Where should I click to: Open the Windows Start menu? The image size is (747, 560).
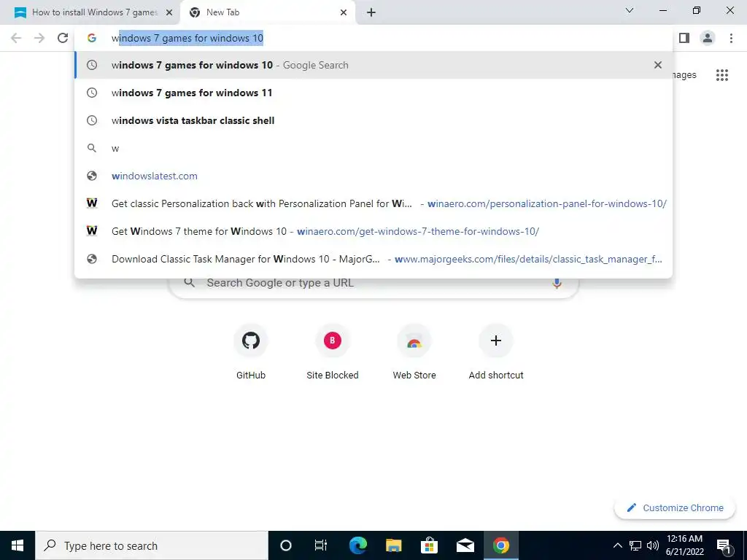[x=18, y=545]
